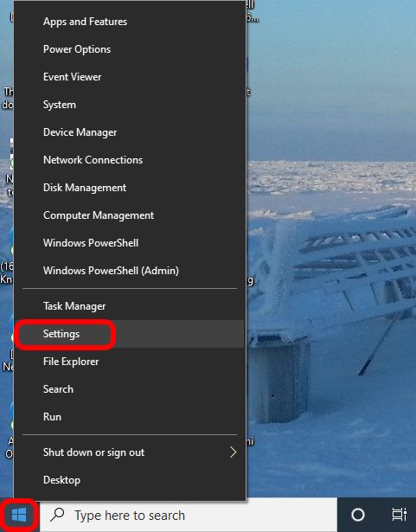Choose Run from the menu
416x532 pixels.
click(x=130, y=417)
